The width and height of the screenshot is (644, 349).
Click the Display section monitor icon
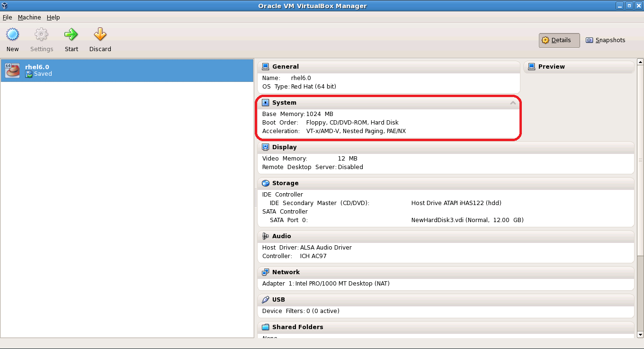point(265,147)
